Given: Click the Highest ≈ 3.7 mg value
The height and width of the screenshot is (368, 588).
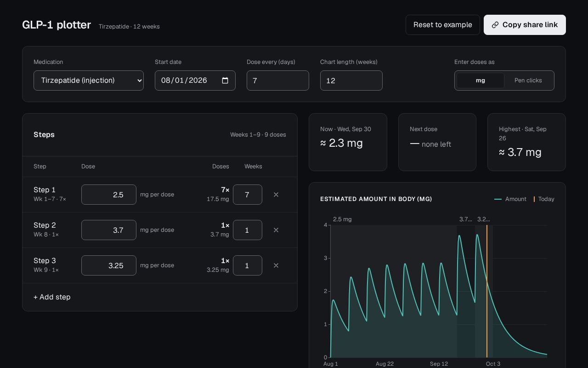Looking at the screenshot, I should pyautogui.click(x=520, y=152).
